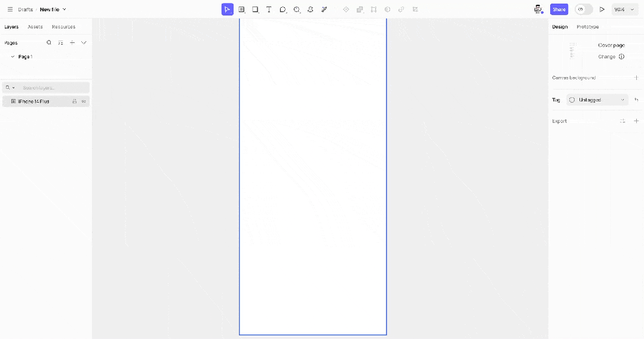Switch to the Prototype tab
This screenshot has height=339, width=644.
(587, 27)
